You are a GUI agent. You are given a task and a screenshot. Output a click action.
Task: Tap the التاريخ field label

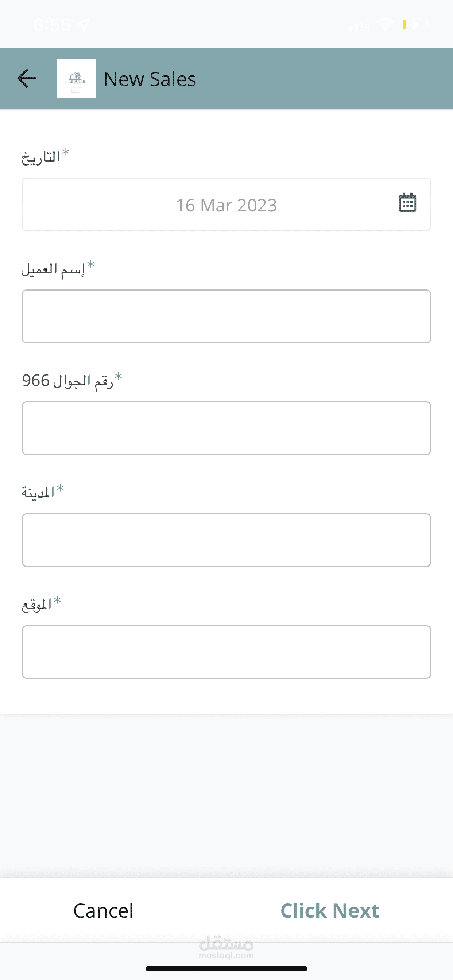(41, 157)
